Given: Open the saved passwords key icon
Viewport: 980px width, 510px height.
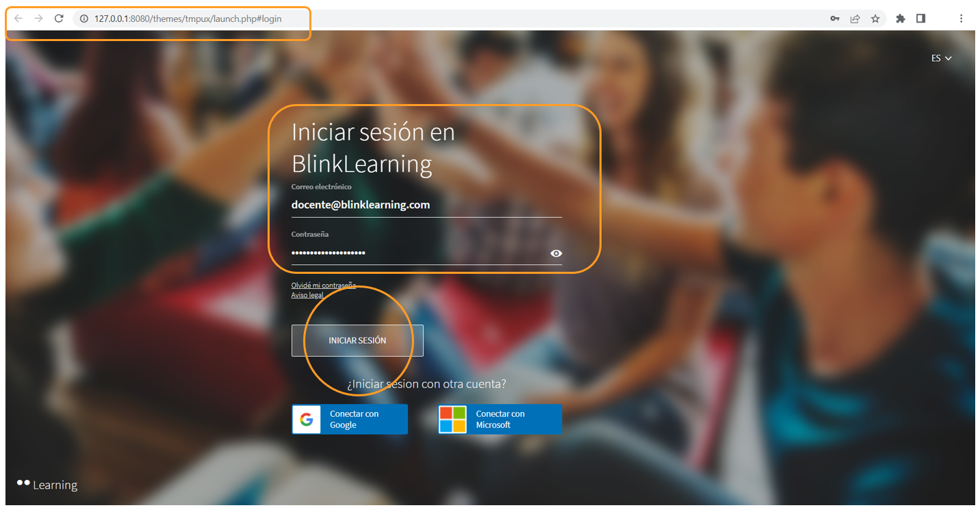Looking at the screenshot, I should [834, 18].
